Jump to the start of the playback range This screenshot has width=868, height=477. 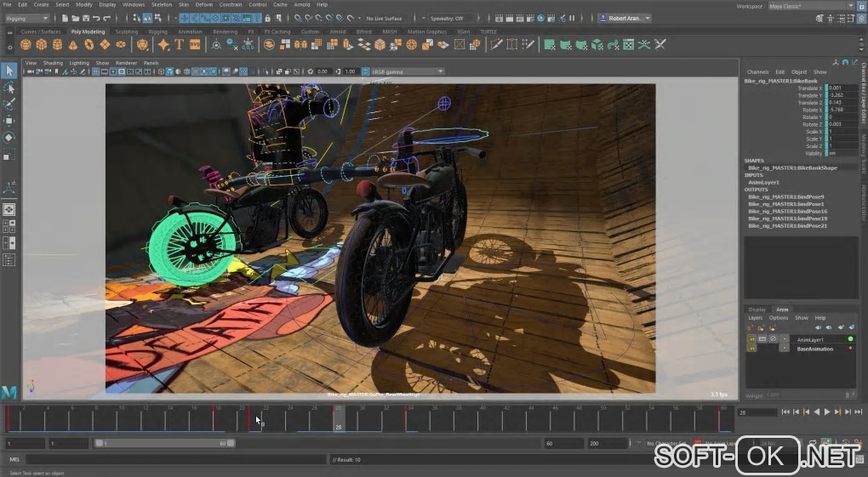pyautogui.click(x=784, y=412)
